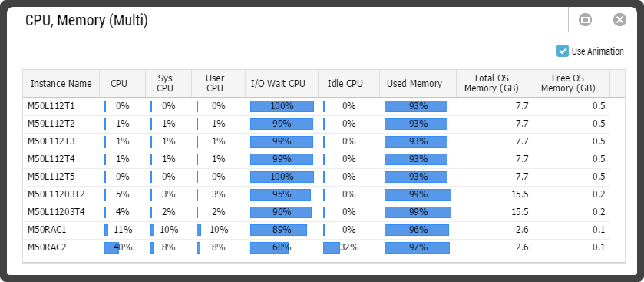Select the M50L11203T2 instance row
644x282 pixels.
click(316, 195)
